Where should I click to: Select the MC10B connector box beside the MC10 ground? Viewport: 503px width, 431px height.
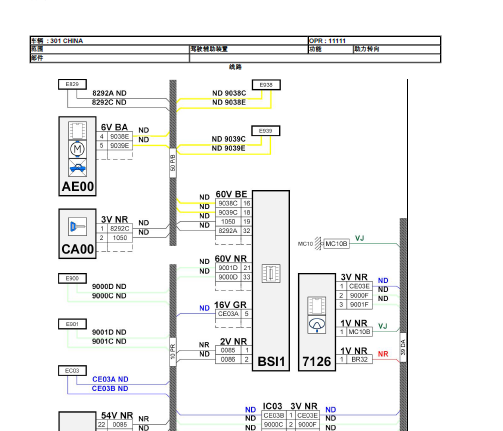click(x=336, y=244)
